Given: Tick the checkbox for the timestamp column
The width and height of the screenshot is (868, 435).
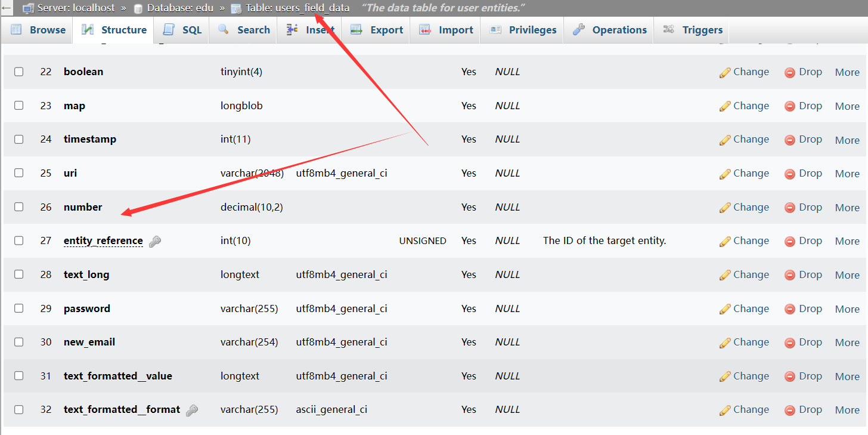Looking at the screenshot, I should coord(19,139).
